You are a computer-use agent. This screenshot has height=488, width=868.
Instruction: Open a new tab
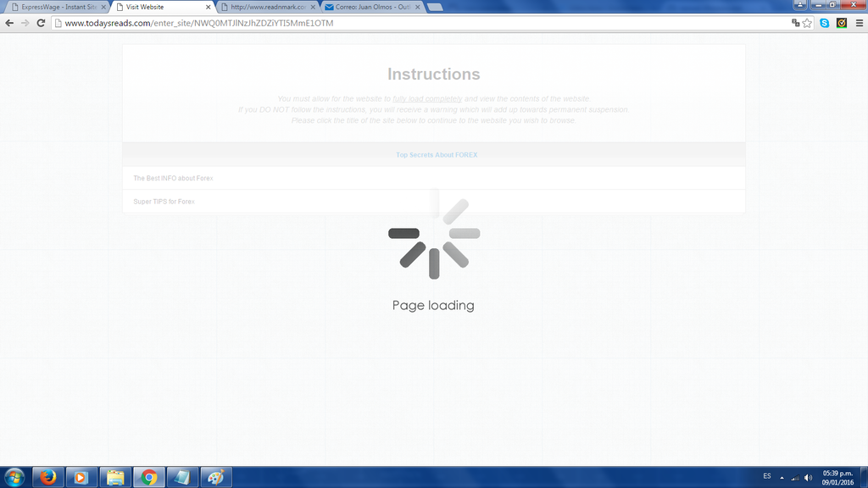(434, 7)
